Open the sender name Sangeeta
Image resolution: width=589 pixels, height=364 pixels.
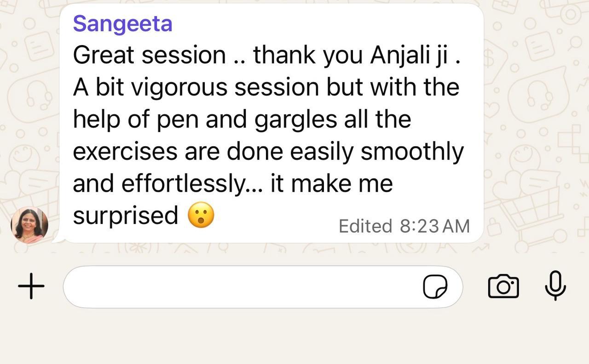pyautogui.click(x=122, y=23)
